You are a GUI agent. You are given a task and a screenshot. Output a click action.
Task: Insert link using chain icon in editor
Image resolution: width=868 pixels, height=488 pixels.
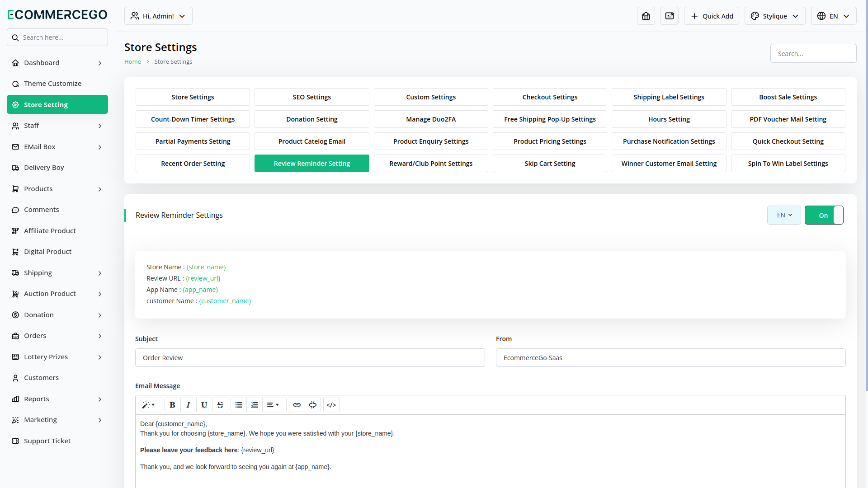pyautogui.click(x=297, y=405)
